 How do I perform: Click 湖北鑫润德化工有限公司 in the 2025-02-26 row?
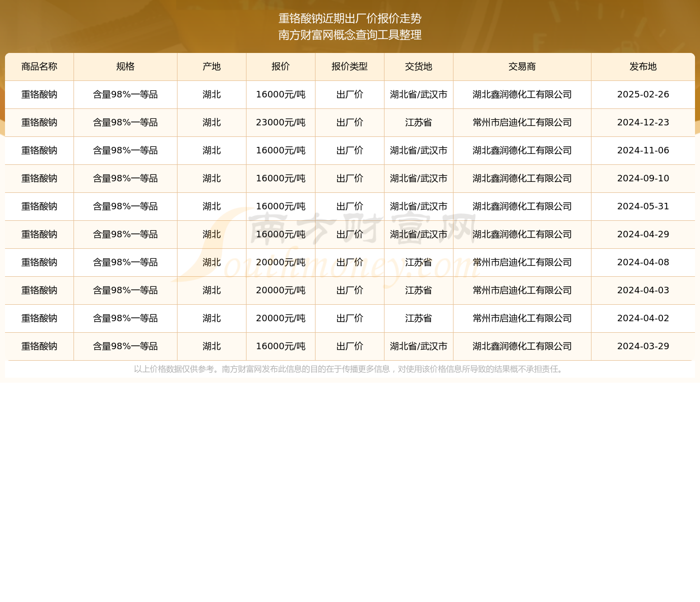pyautogui.click(x=522, y=95)
